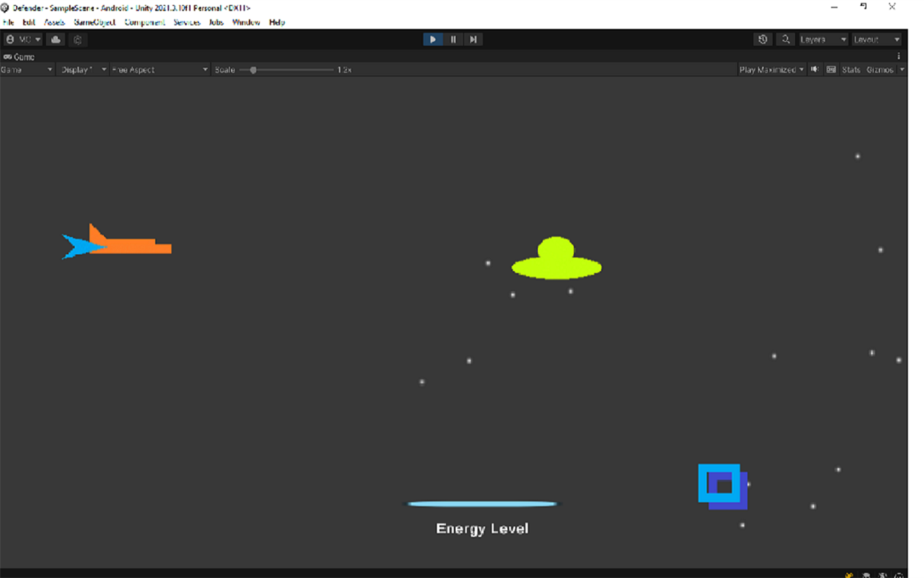Open the Layers dropdown
924x578 pixels.
point(823,39)
